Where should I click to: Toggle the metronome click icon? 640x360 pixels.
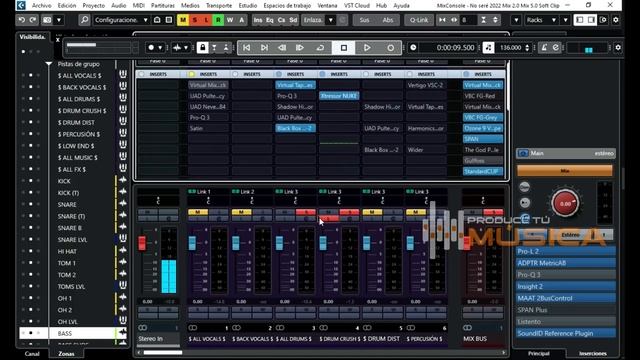click(x=544, y=48)
